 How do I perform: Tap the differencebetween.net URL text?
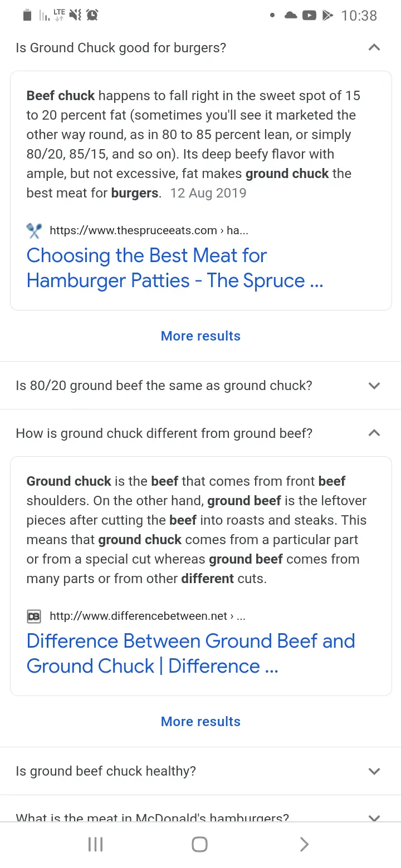pos(148,616)
